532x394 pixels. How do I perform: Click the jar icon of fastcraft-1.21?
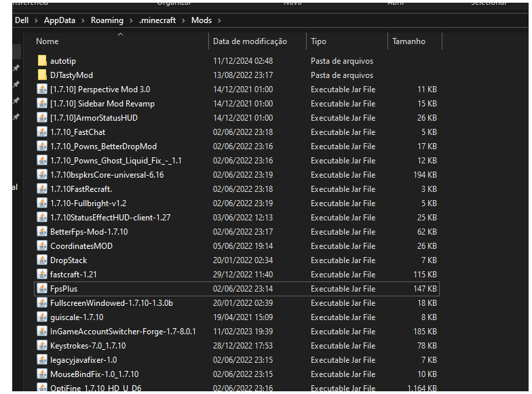[42, 274]
